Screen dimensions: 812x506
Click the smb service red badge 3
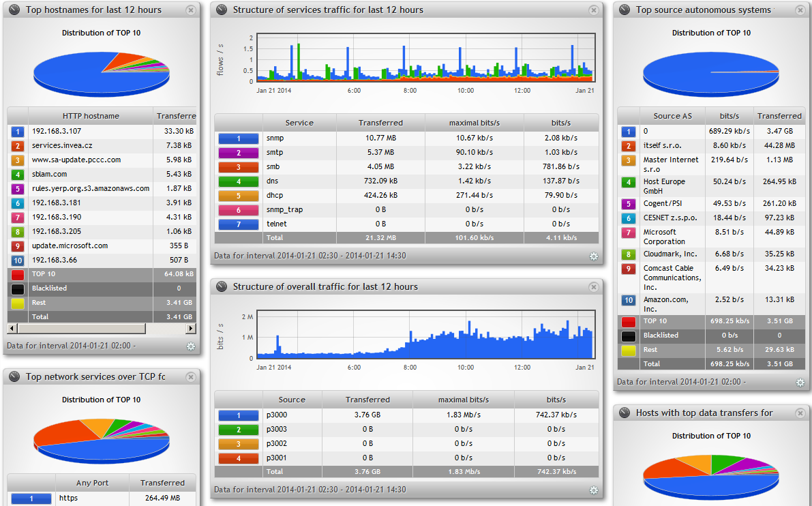click(x=238, y=167)
